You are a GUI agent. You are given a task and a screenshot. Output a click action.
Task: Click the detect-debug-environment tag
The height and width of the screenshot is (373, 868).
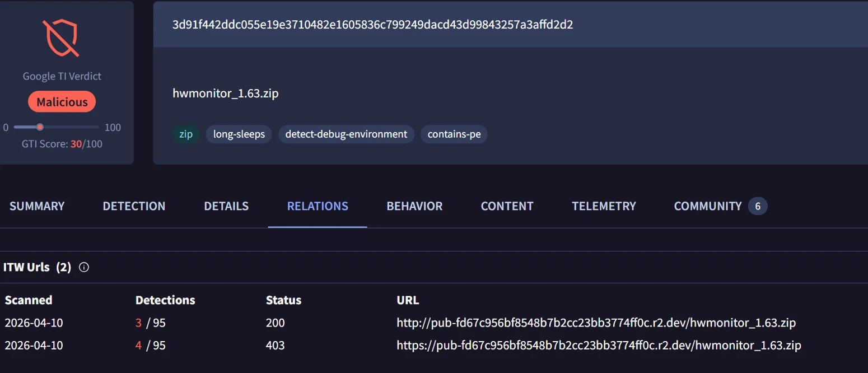(x=346, y=134)
